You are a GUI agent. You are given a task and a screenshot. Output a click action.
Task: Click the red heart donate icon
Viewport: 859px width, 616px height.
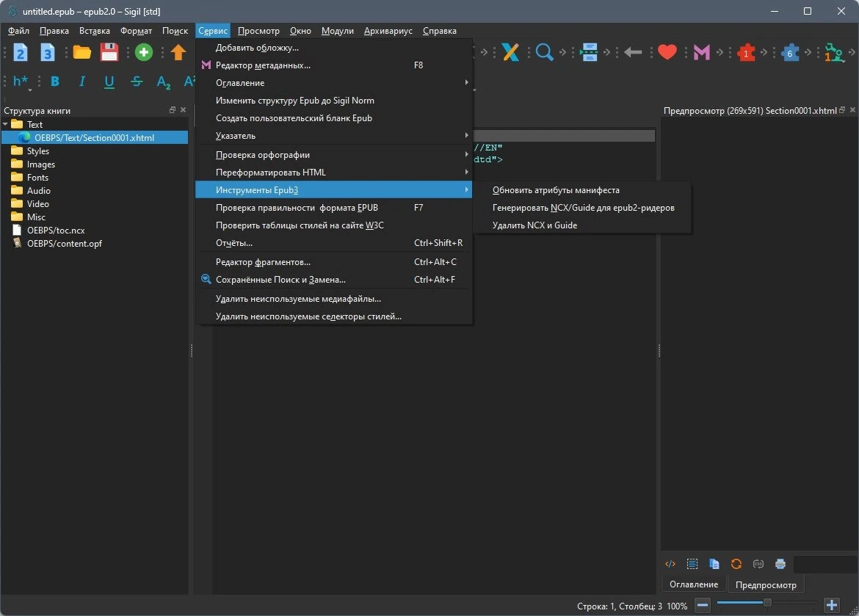pyautogui.click(x=667, y=53)
